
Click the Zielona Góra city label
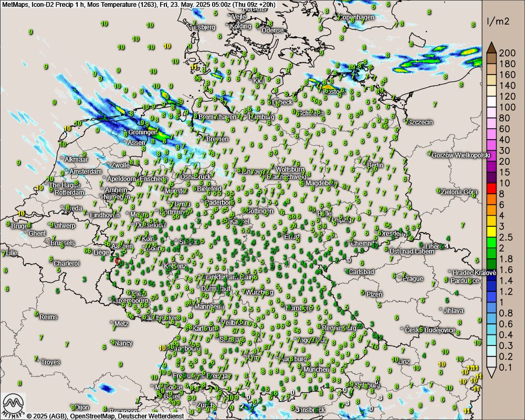coord(459,192)
